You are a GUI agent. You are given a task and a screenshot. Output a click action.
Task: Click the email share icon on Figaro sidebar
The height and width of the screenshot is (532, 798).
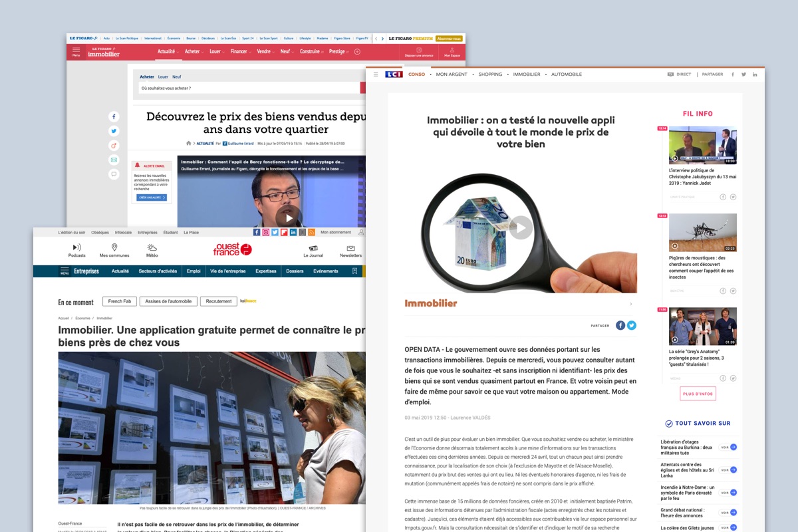(114, 160)
